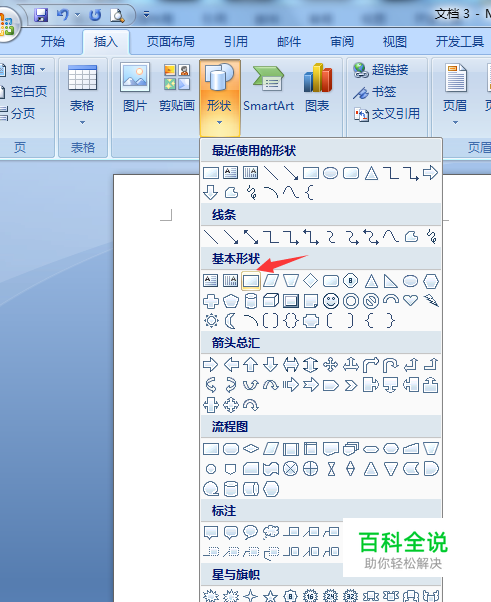Choose the cloud callout shape
Viewport: 491px width, 602px height.
271,532
